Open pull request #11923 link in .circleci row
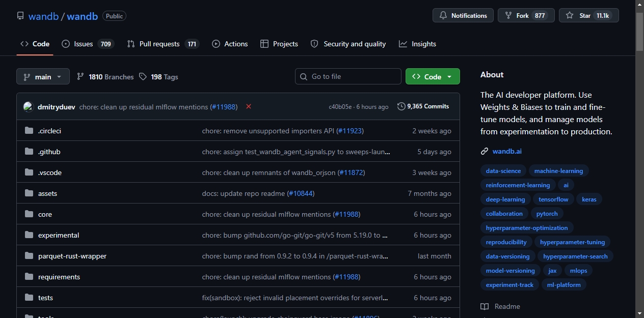 [x=349, y=131]
